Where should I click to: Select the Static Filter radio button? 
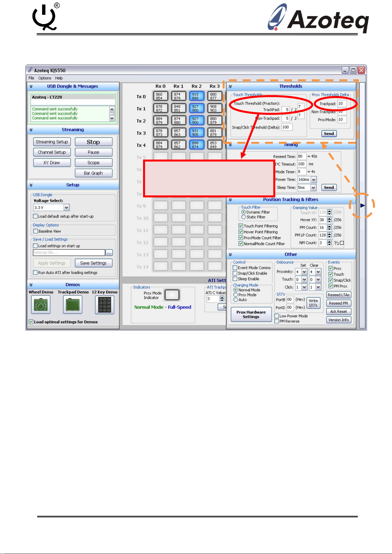tap(244, 217)
